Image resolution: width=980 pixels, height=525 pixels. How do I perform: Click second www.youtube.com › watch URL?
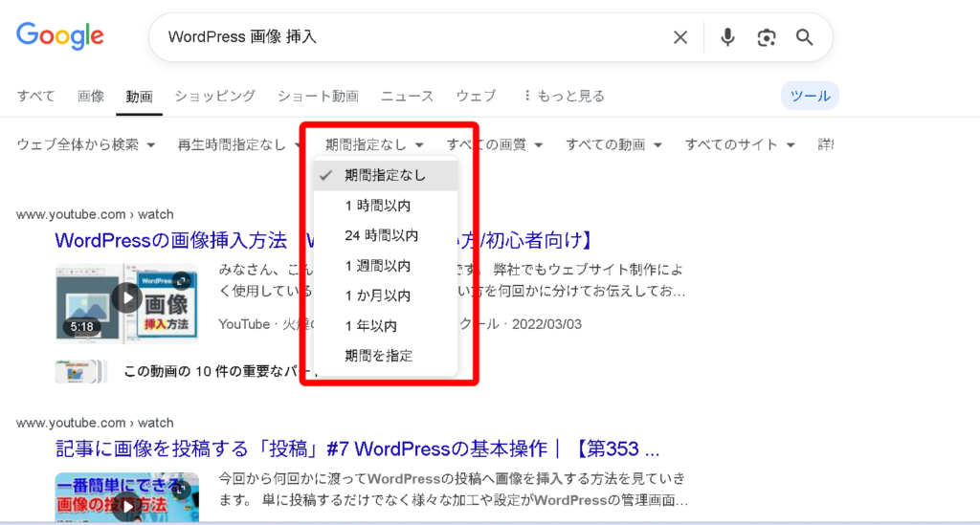95,423
